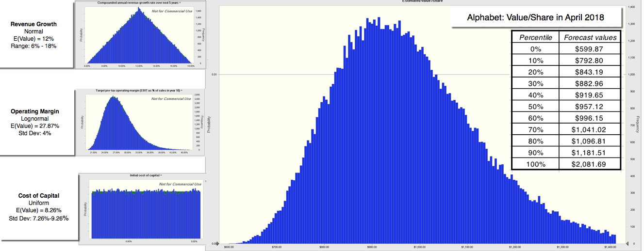The width and height of the screenshot is (644, 251).
Task: Click the 50% percentile cell
Action: pyautogui.click(x=535, y=107)
